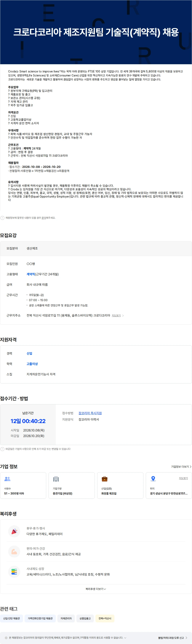The height and width of the screenshot is (644, 192).
Task: Click the info icon beside 마감일은 기업의 사정
Action: coord(2,449)
